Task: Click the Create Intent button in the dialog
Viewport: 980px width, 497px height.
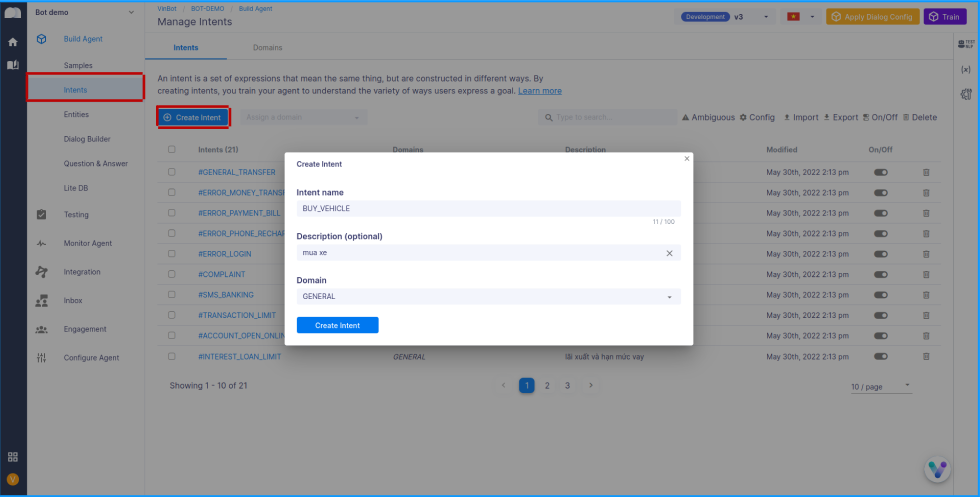Action: (x=337, y=325)
